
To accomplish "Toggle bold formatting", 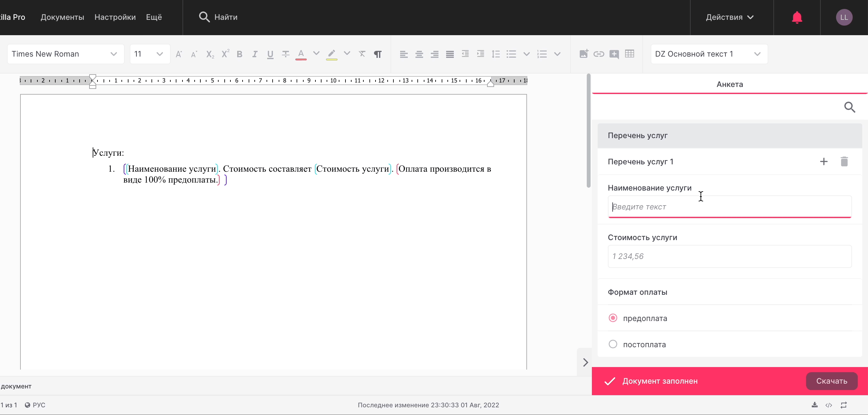I will tap(240, 54).
